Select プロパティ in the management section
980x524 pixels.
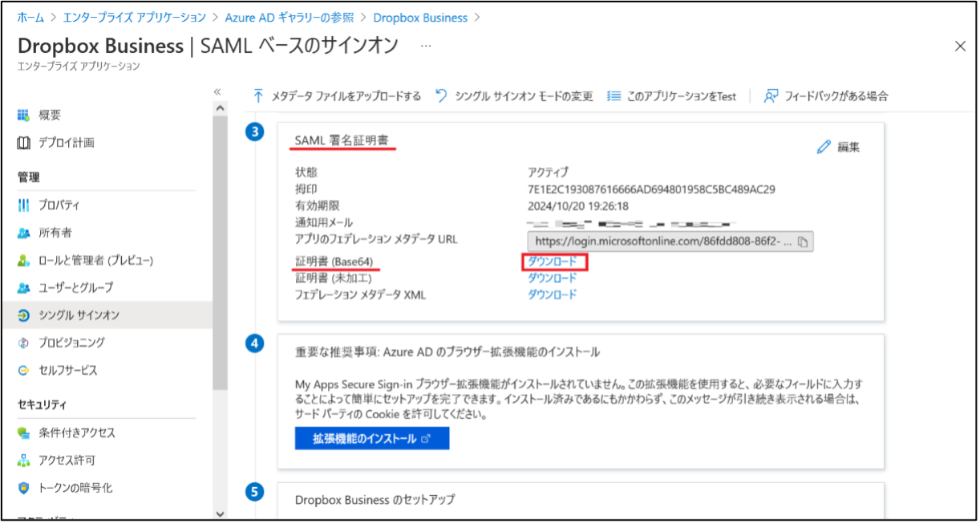click(59, 205)
